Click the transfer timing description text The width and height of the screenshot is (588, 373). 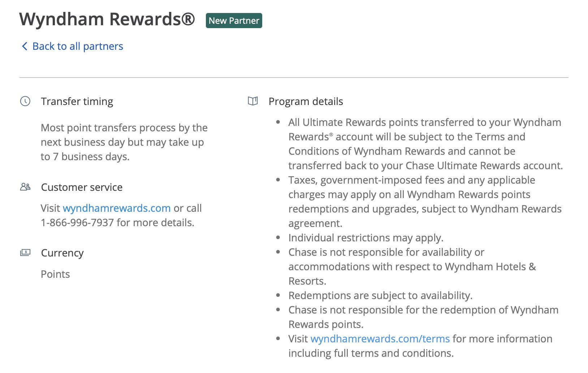(x=124, y=142)
